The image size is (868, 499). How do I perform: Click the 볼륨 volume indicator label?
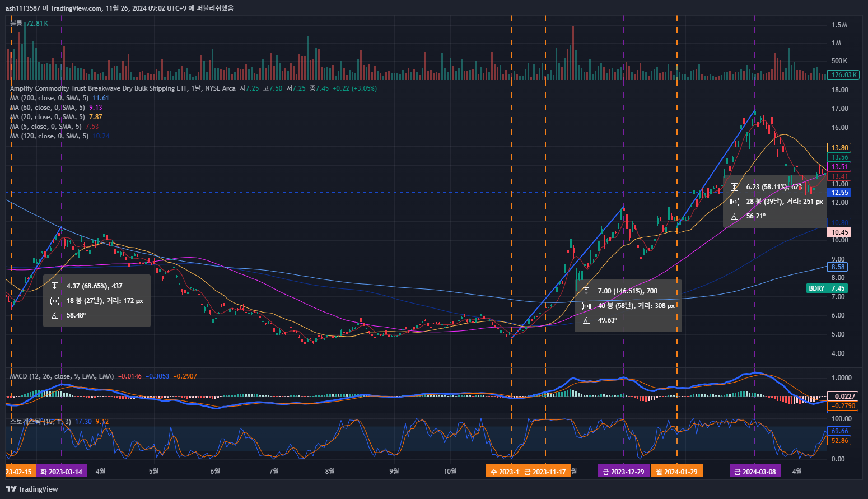tap(16, 24)
